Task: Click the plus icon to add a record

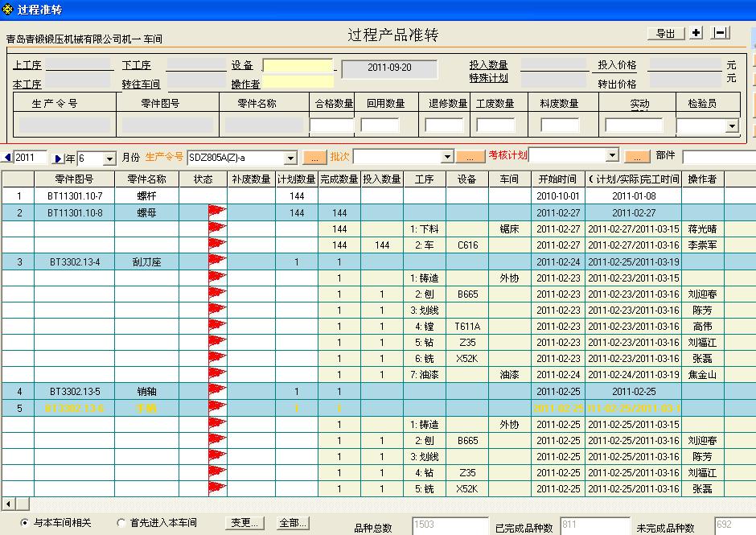Action: pos(694,34)
